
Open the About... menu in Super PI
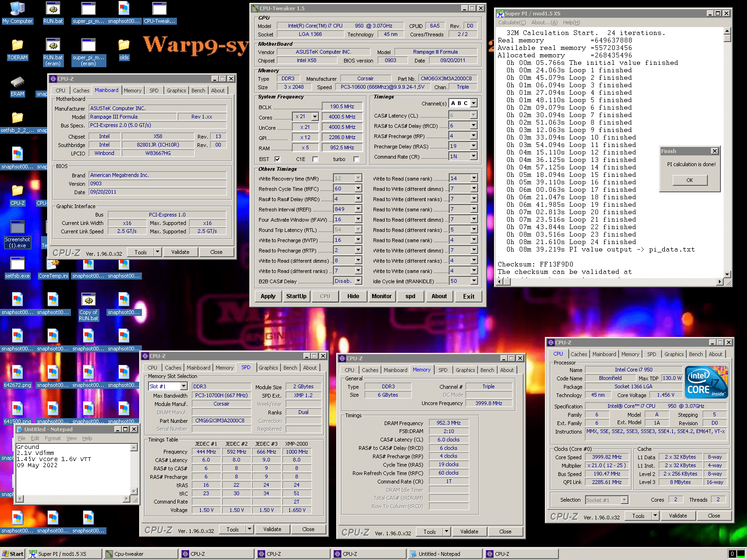(x=544, y=22)
